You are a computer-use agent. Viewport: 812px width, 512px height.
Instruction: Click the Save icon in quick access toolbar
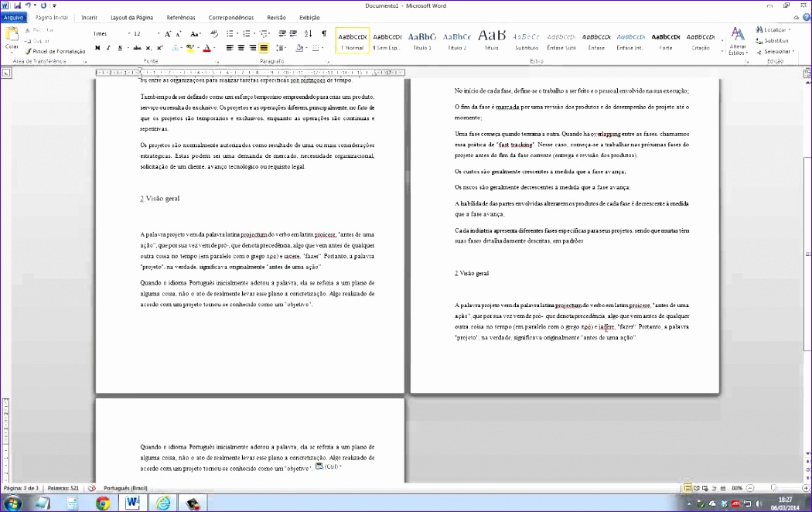[18, 5]
